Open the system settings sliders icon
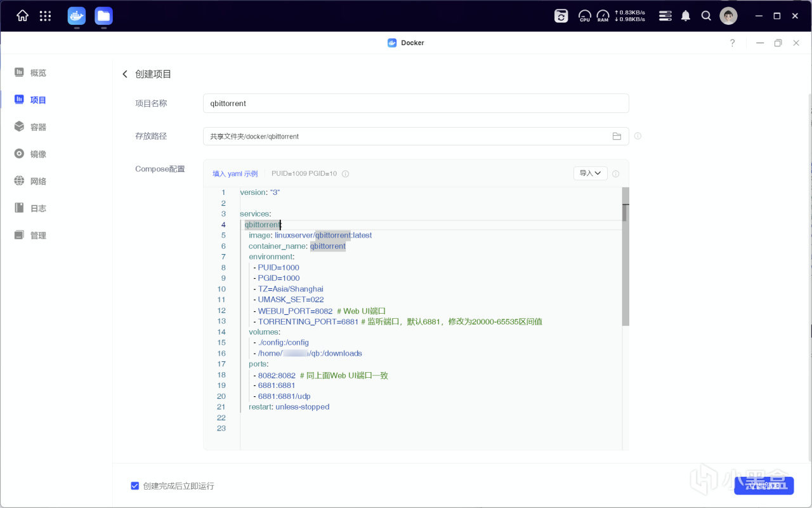The height and width of the screenshot is (508, 812). [665, 16]
